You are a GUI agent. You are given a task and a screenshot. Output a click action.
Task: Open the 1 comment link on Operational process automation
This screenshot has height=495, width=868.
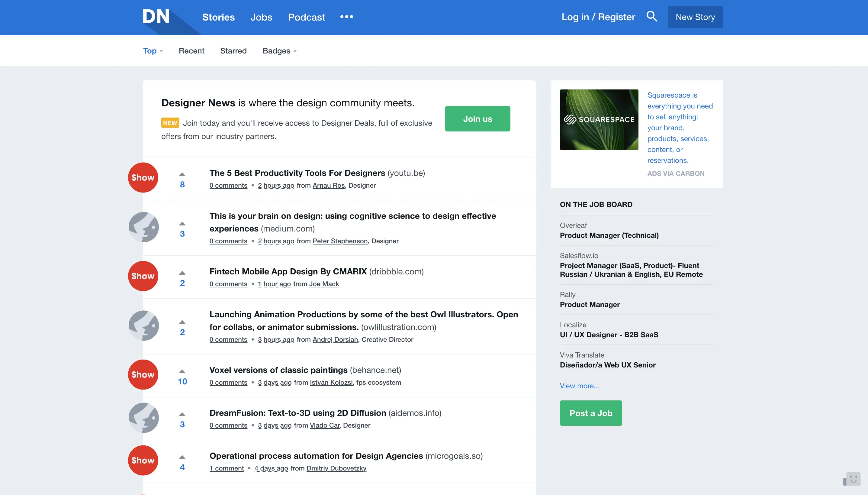point(226,468)
